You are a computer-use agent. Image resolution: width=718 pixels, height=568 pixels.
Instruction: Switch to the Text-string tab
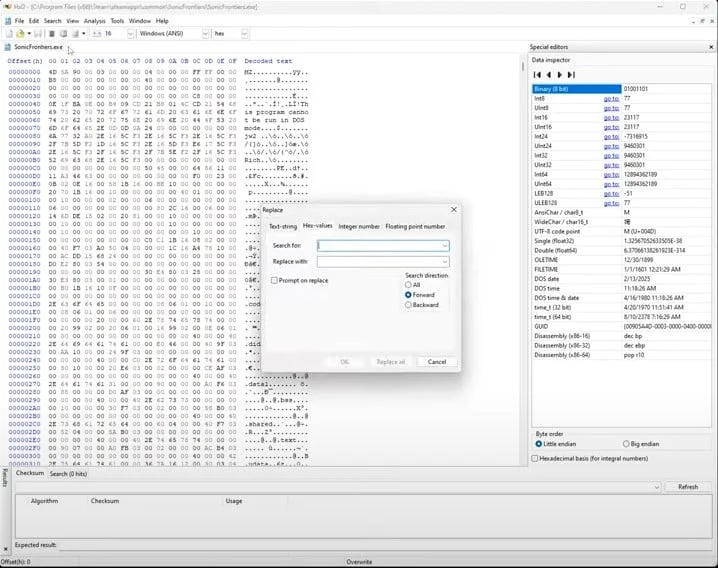[x=283, y=226]
